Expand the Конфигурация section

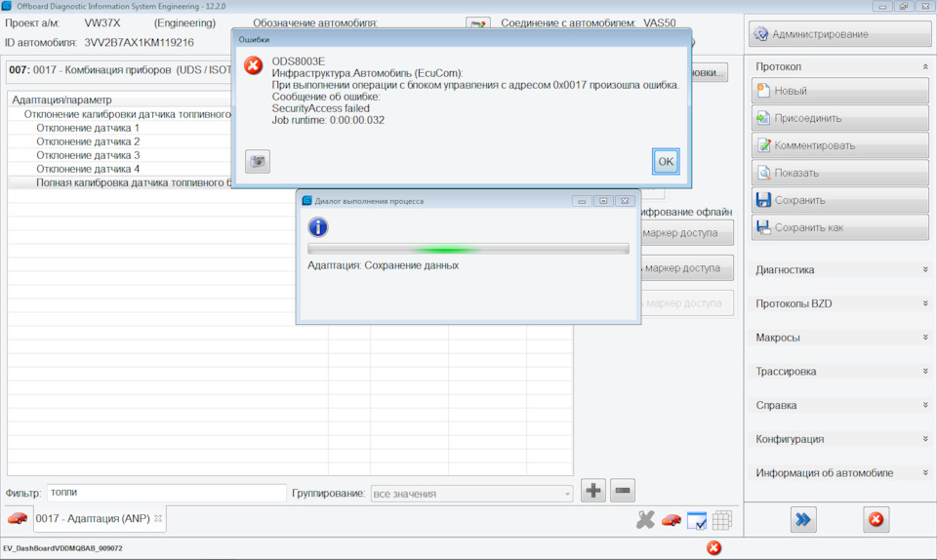pos(925,439)
